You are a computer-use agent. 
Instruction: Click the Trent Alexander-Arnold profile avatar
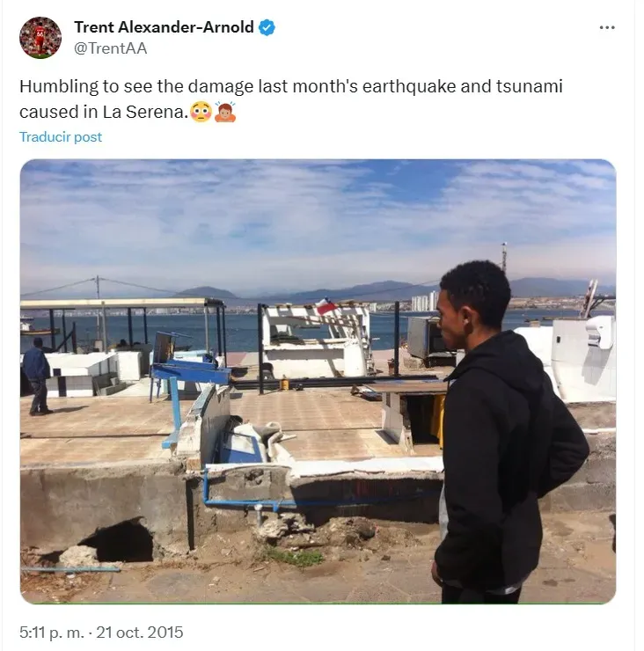pos(40,38)
